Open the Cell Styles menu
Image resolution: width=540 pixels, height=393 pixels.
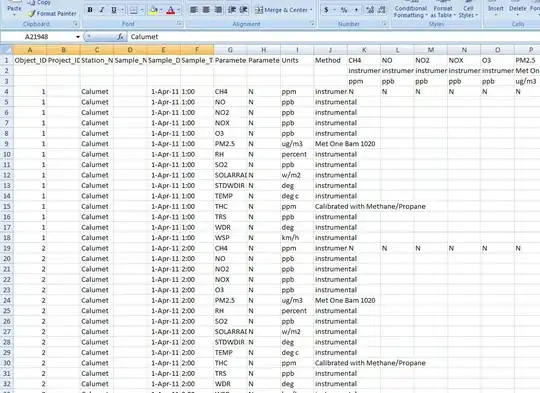tap(468, 11)
